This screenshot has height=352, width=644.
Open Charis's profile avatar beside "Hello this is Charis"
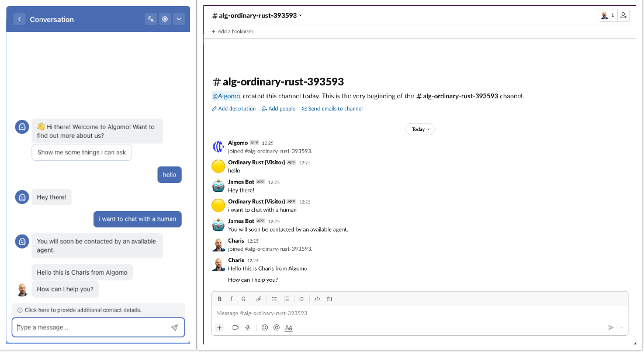click(219, 264)
